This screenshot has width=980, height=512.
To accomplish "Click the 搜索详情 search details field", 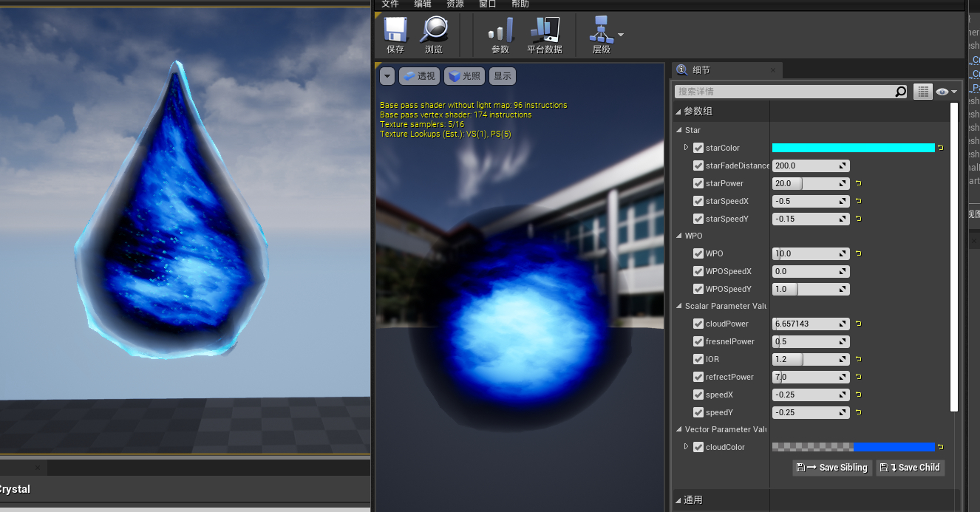I will click(786, 92).
